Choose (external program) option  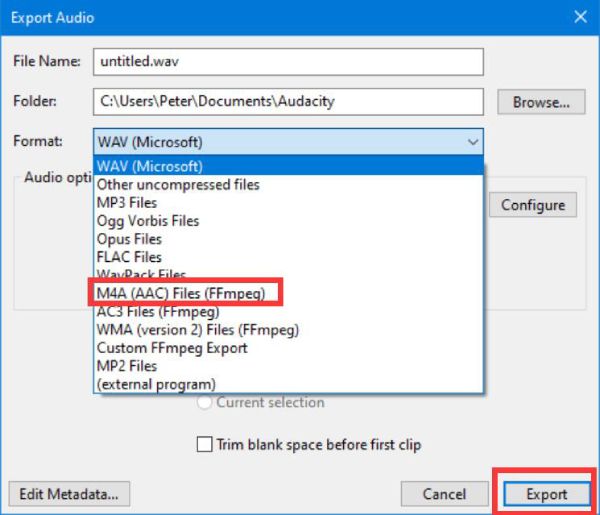(x=289, y=384)
